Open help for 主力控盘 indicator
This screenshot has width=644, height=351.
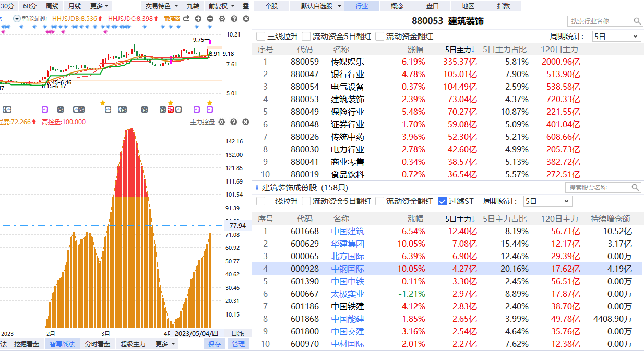click(x=234, y=122)
